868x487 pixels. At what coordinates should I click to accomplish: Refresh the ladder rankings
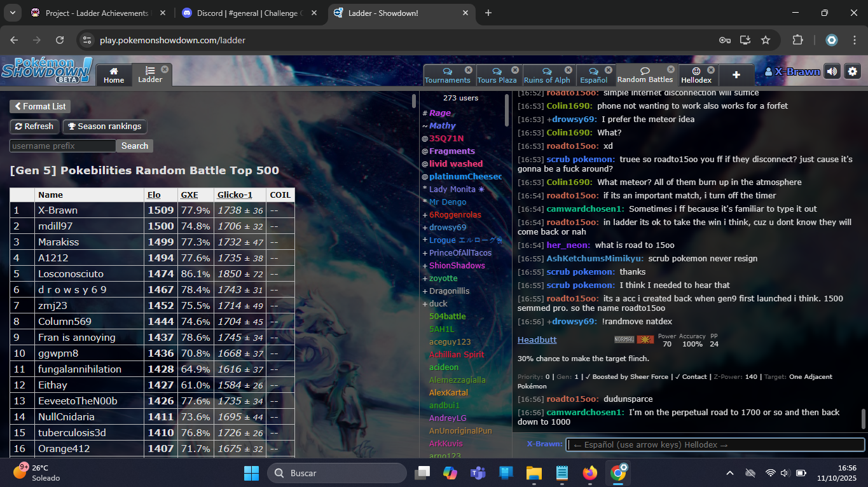tap(34, 127)
